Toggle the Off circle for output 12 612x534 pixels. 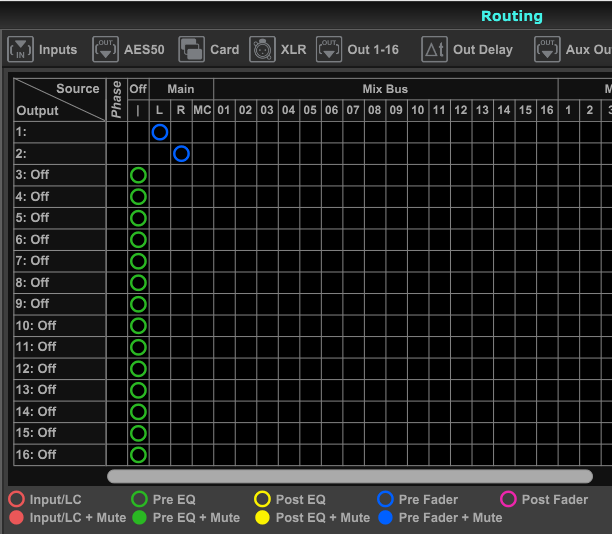[x=138, y=368]
